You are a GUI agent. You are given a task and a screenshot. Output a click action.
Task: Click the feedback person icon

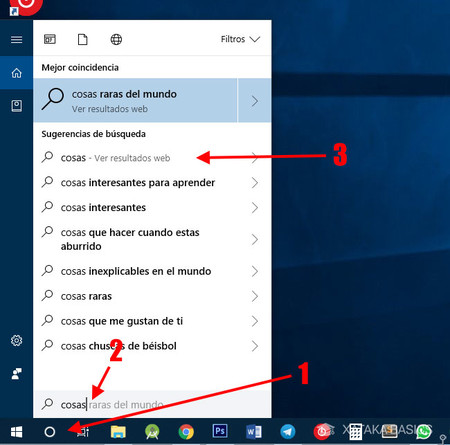(16, 374)
